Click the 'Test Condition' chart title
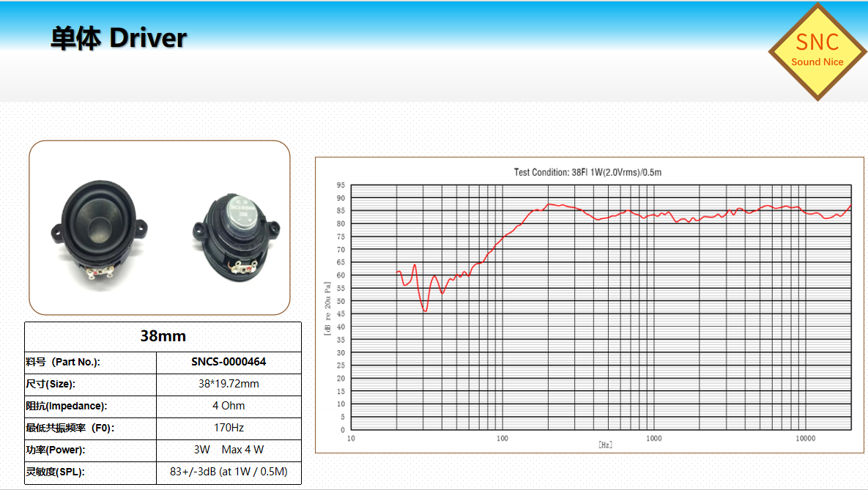Screen dimensions: 868x490 587,172
